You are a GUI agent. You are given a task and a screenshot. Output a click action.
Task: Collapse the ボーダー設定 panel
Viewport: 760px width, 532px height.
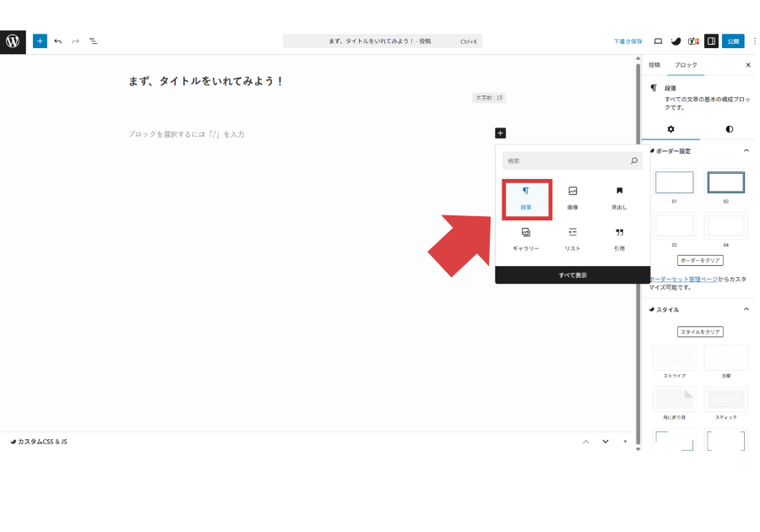(x=746, y=151)
